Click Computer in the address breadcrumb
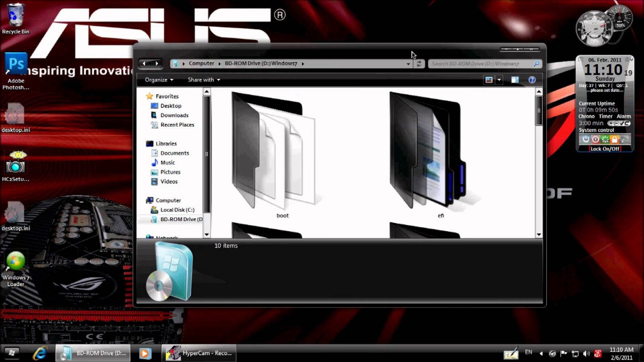Viewport: 644px width, 362px height. coord(202,63)
